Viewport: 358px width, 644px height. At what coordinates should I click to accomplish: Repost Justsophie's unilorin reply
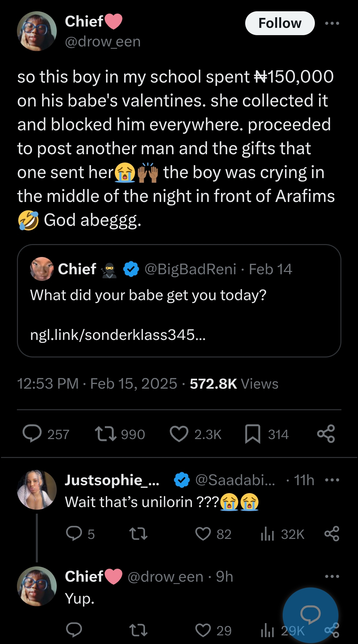coord(138,534)
